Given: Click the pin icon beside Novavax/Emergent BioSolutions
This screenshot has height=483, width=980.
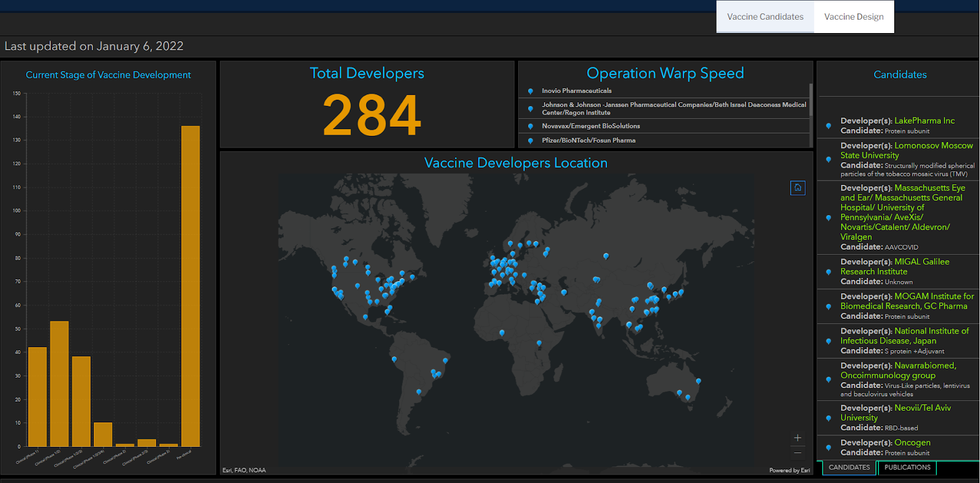Looking at the screenshot, I should (x=530, y=127).
